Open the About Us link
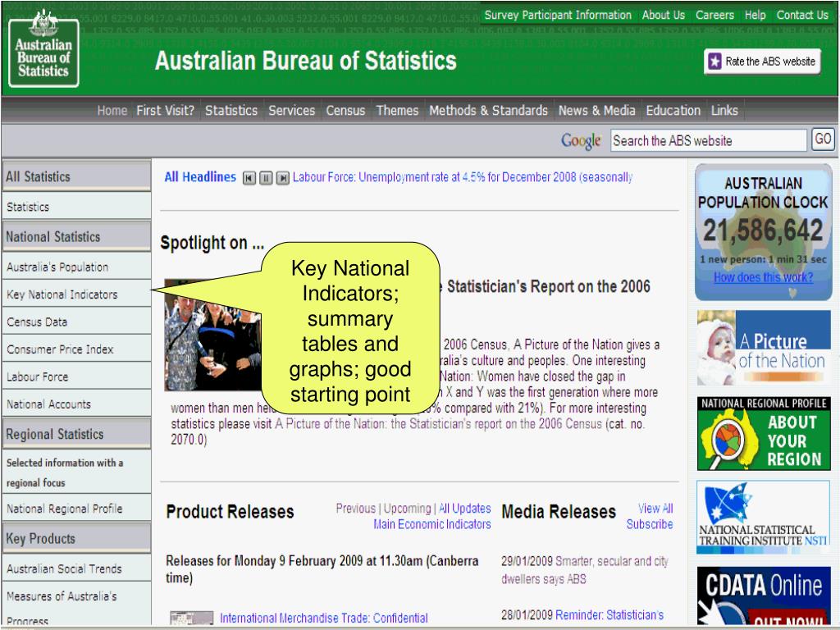 (663, 15)
